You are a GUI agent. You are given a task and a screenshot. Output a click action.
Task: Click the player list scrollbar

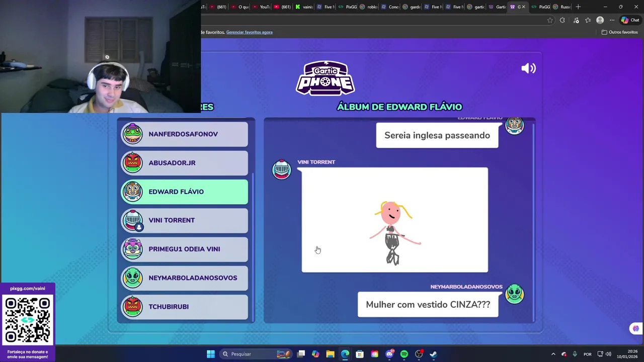pos(253,246)
